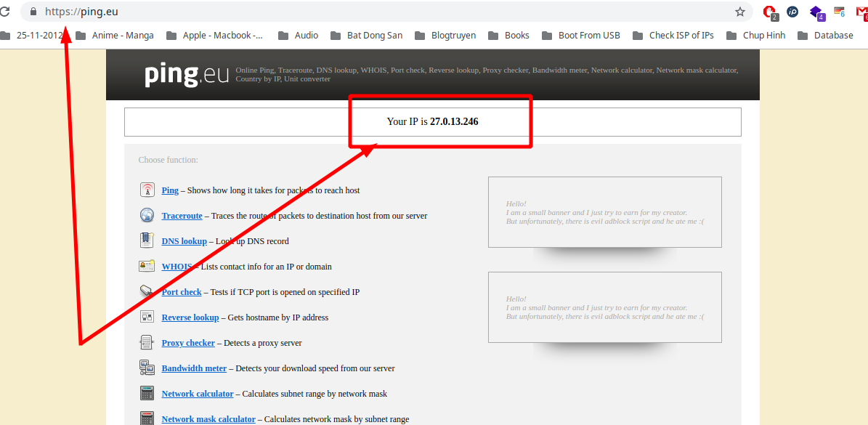Screen dimensions: 868x425
Task: Open the Bat Dong San bookmarks folder
Action: 367,36
